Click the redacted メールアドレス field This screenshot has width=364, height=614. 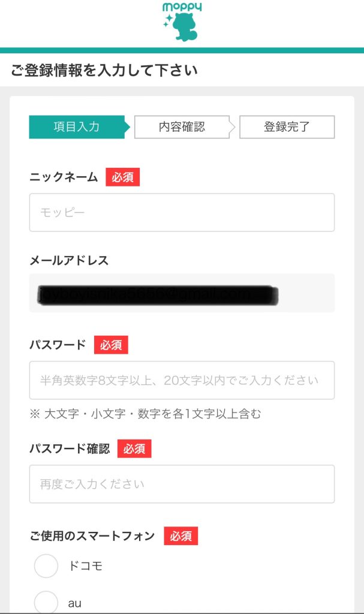(x=182, y=293)
